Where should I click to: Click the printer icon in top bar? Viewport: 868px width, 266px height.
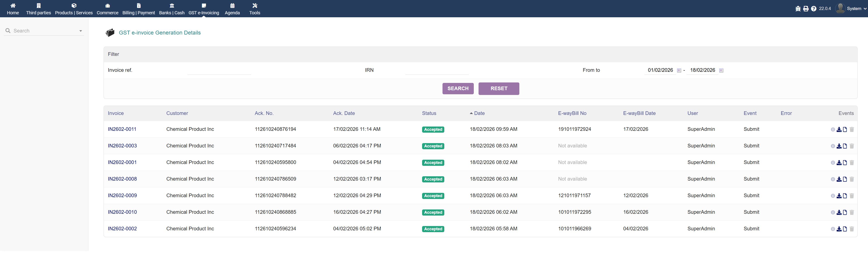(x=806, y=9)
